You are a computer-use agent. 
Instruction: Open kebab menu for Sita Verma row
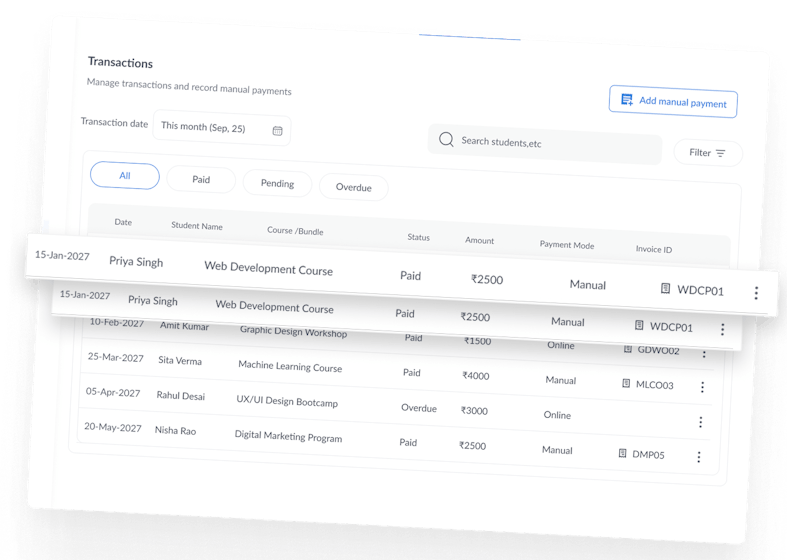702,387
